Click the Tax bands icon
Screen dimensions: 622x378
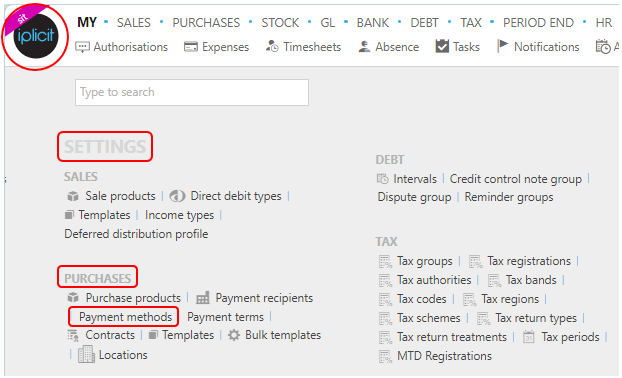click(494, 280)
